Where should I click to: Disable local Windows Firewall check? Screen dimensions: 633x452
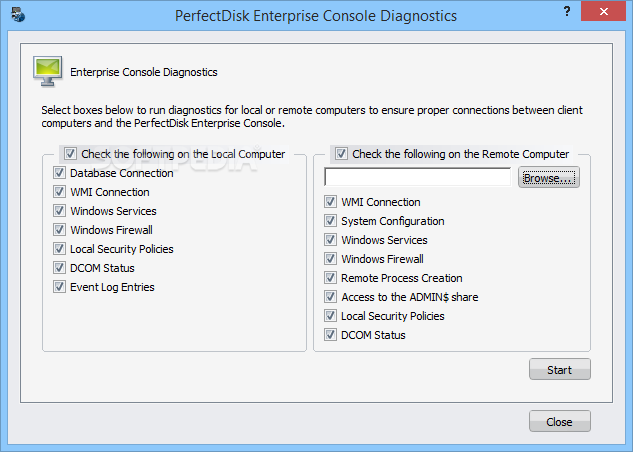click(59, 230)
